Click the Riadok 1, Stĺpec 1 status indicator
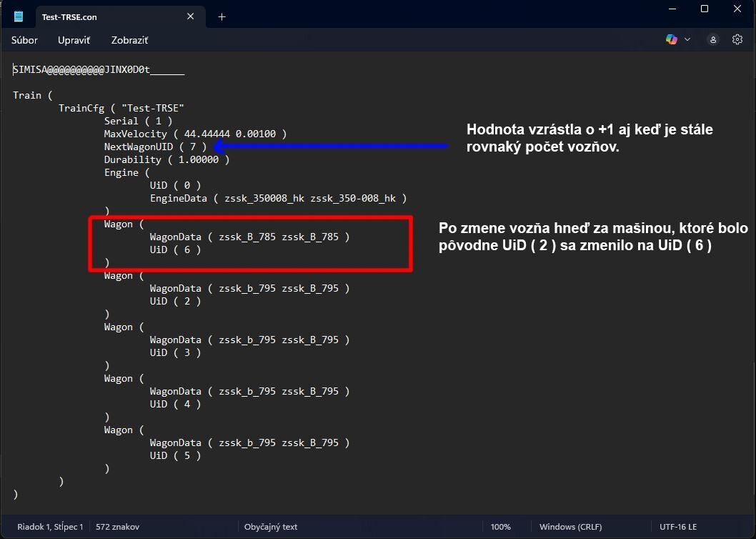Image resolution: width=756 pixels, height=539 pixels. (50, 527)
